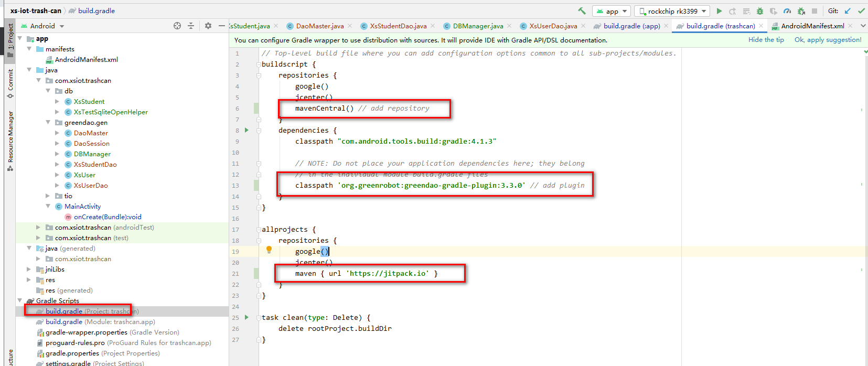Collapse the db package
This screenshot has width=868, height=366.
(x=49, y=91)
